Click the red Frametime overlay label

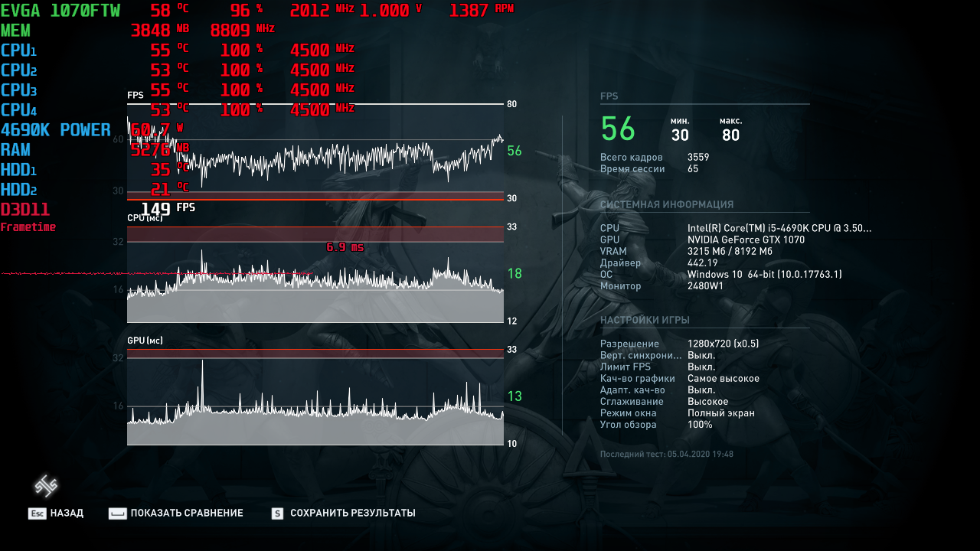(x=28, y=227)
